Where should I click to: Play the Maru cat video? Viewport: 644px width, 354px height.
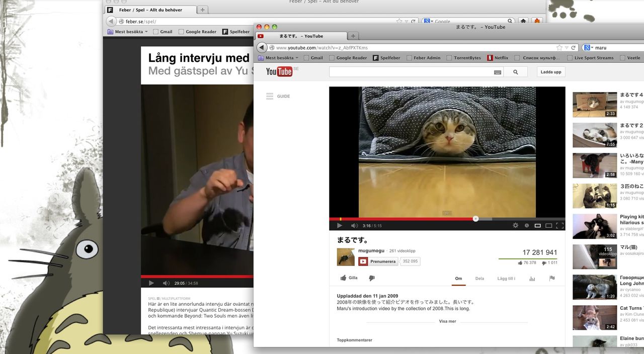click(x=339, y=226)
